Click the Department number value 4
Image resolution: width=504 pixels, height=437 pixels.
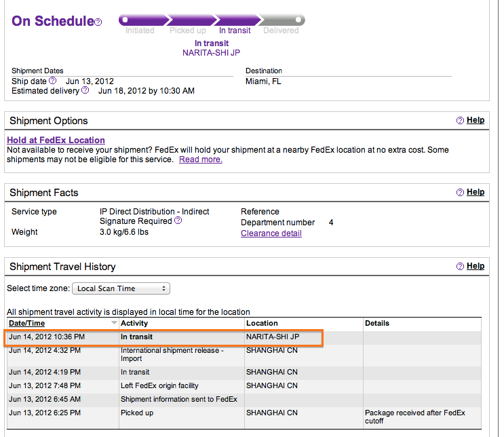331,223
